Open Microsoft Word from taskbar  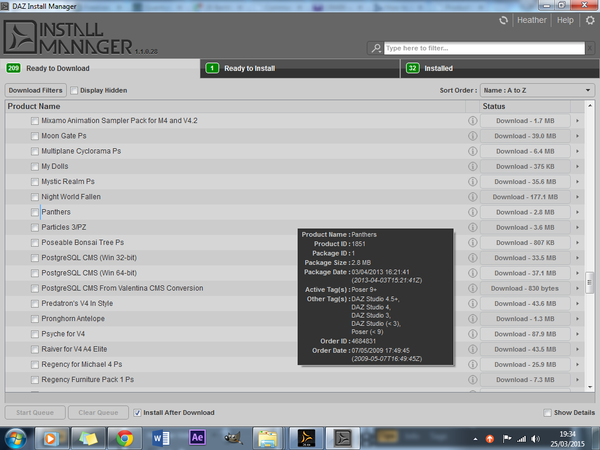(161, 438)
